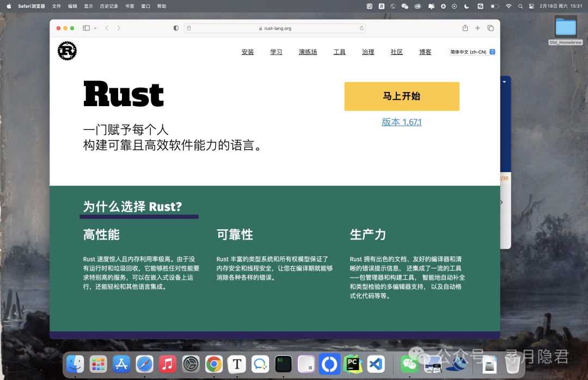Open WeChat from the Dock
This screenshot has width=588, height=380.
coord(410,364)
